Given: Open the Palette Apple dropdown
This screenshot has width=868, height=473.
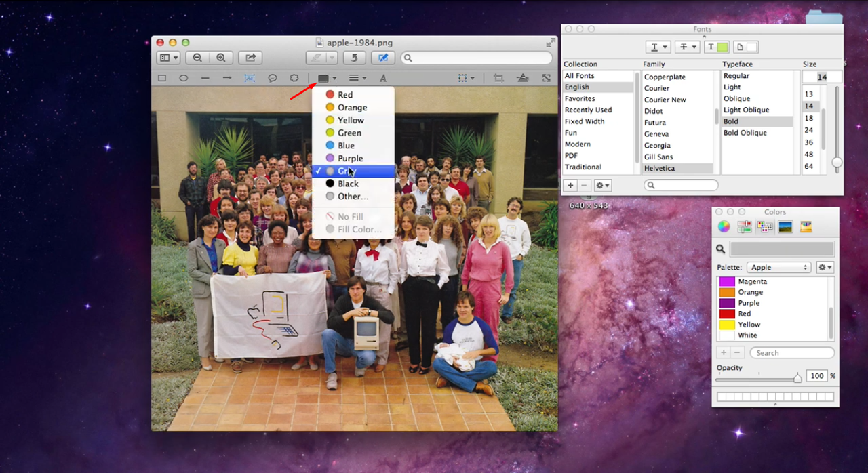Looking at the screenshot, I should click(778, 267).
